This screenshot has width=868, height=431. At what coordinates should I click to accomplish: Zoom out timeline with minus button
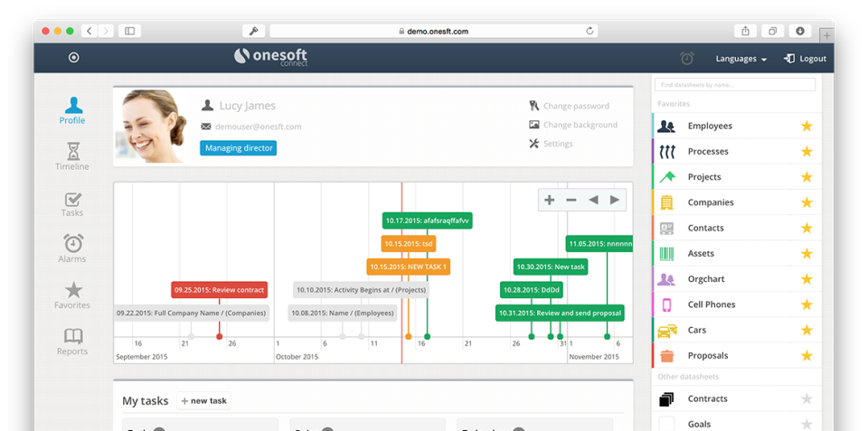click(x=571, y=200)
